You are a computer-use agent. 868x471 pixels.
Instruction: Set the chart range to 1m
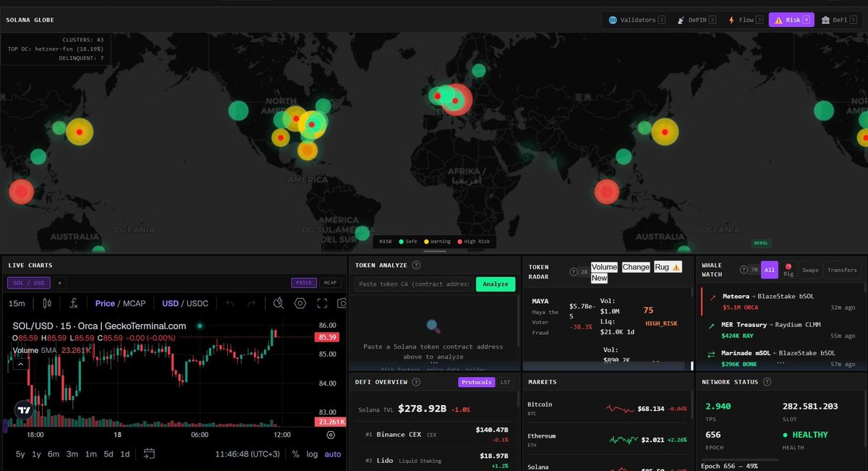tap(90, 454)
